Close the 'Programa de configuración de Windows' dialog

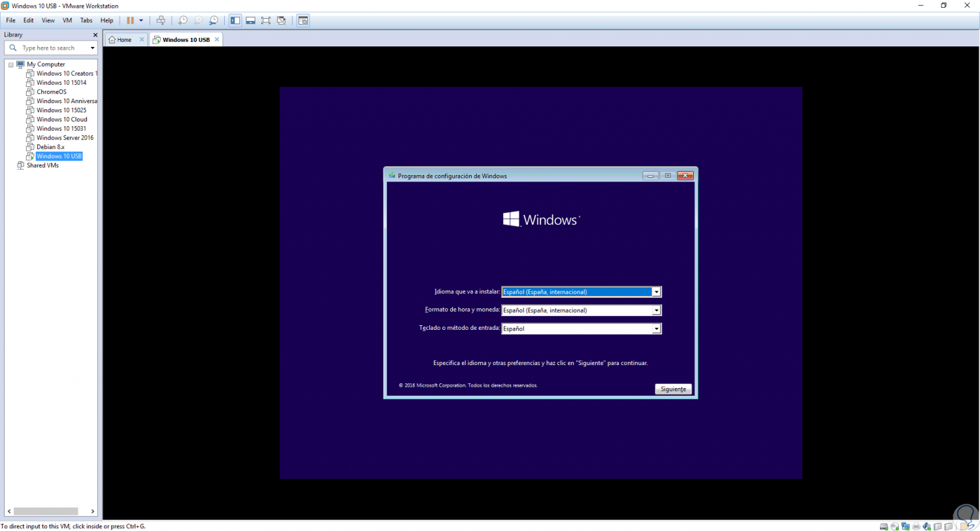[685, 175]
